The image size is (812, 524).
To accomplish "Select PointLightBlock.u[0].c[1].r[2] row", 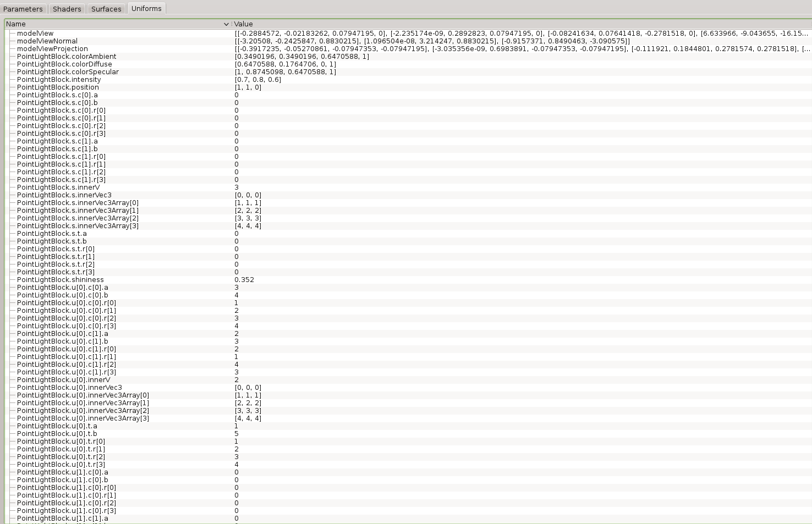I will [408, 365].
